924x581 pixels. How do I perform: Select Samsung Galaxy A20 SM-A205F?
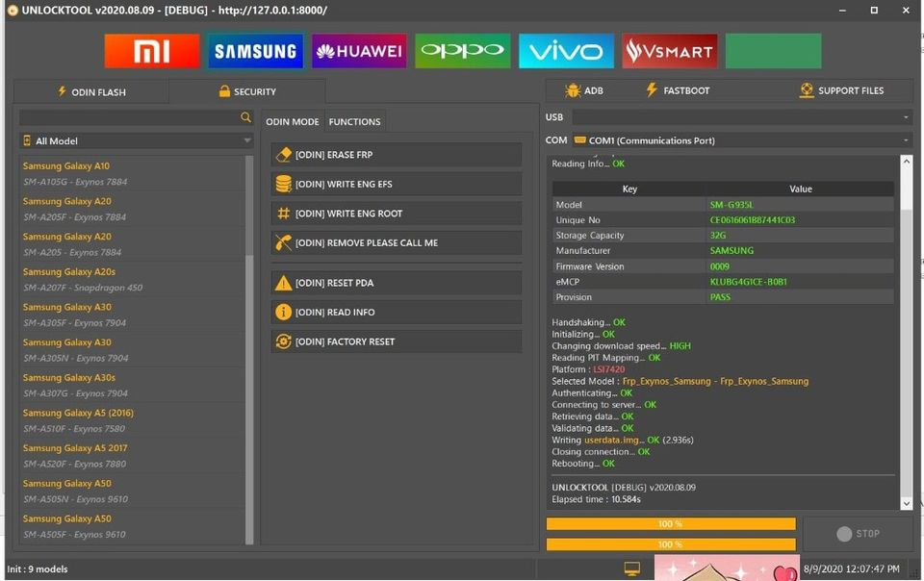point(132,209)
